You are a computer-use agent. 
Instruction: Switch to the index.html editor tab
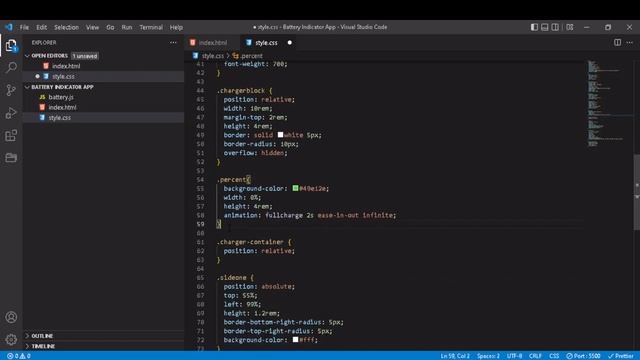(213, 42)
